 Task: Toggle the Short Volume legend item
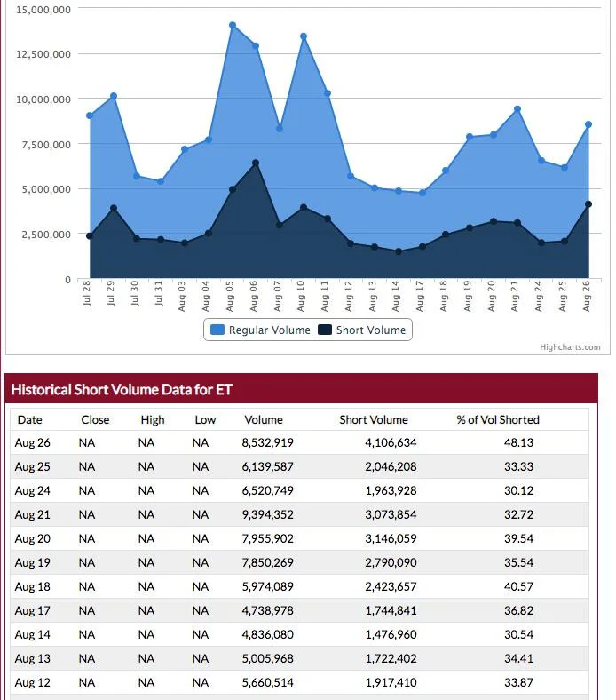point(362,330)
